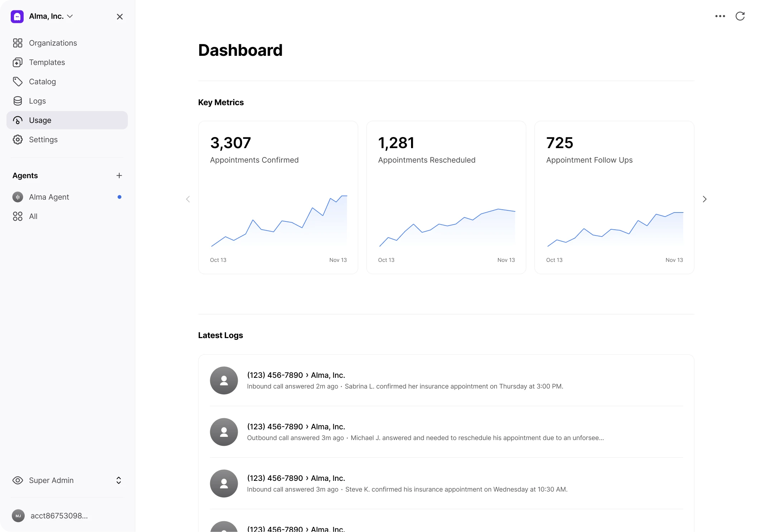Go to previous key metrics with left chevron
The height and width of the screenshot is (532, 758).
pos(188,199)
